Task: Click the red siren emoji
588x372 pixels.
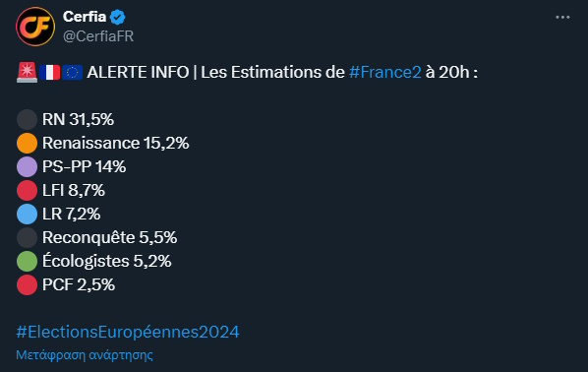Action: 27,72
